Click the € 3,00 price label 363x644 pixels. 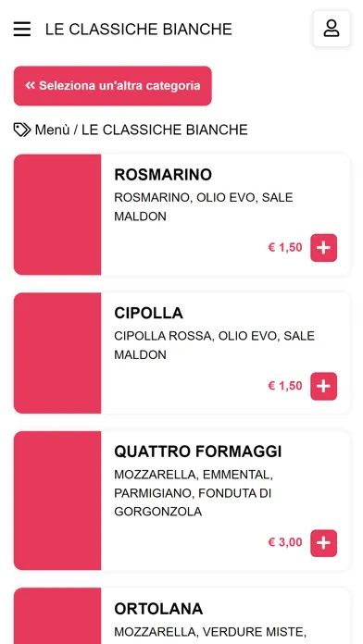point(285,542)
